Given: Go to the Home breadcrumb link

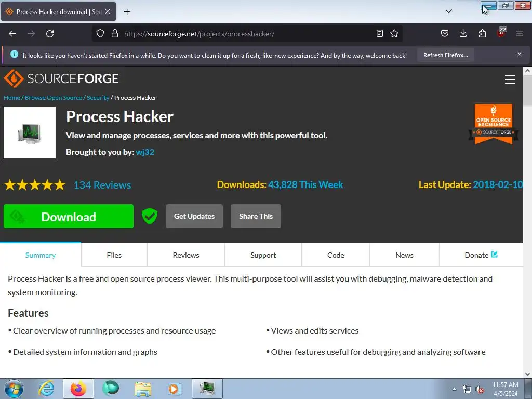Looking at the screenshot, I should coord(12,98).
